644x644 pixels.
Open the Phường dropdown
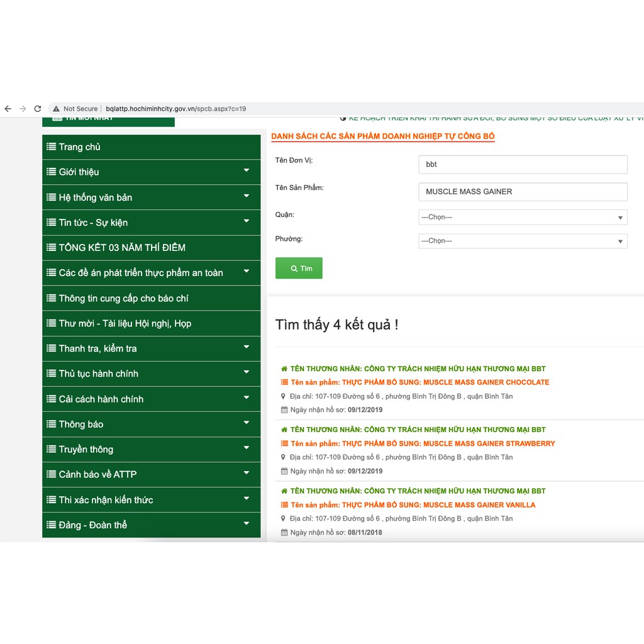(x=523, y=241)
